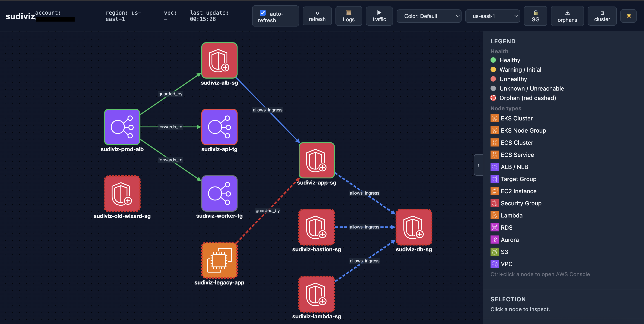Inspect the sudiviz-bastion-sg node
Image resolution: width=644 pixels, height=324 pixels.
(317, 227)
